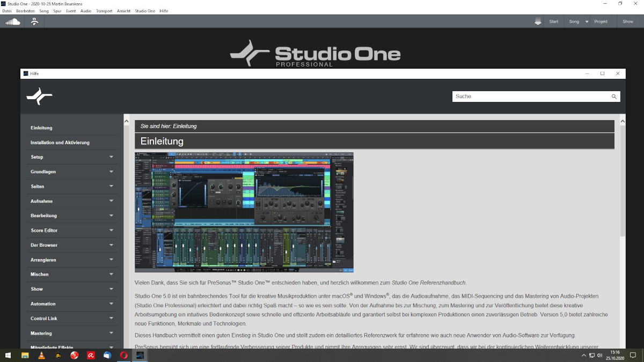Open the Song menu in the menu bar

click(x=44, y=11)
